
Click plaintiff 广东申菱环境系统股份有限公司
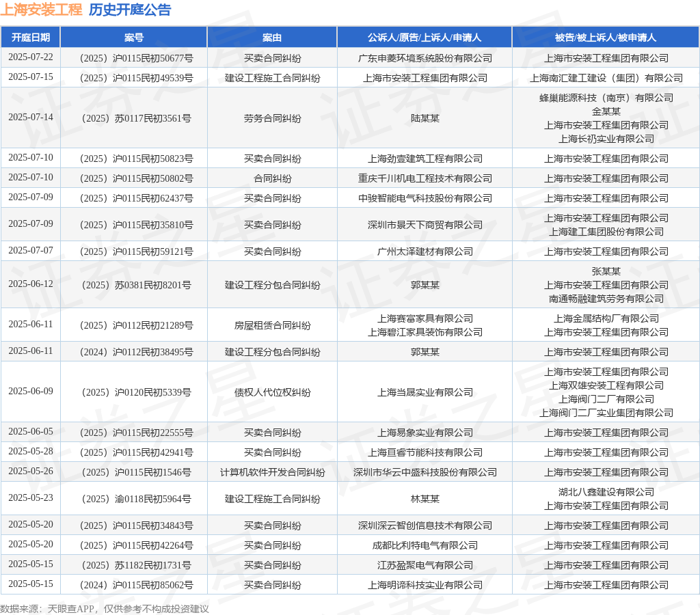pos(425,58)
